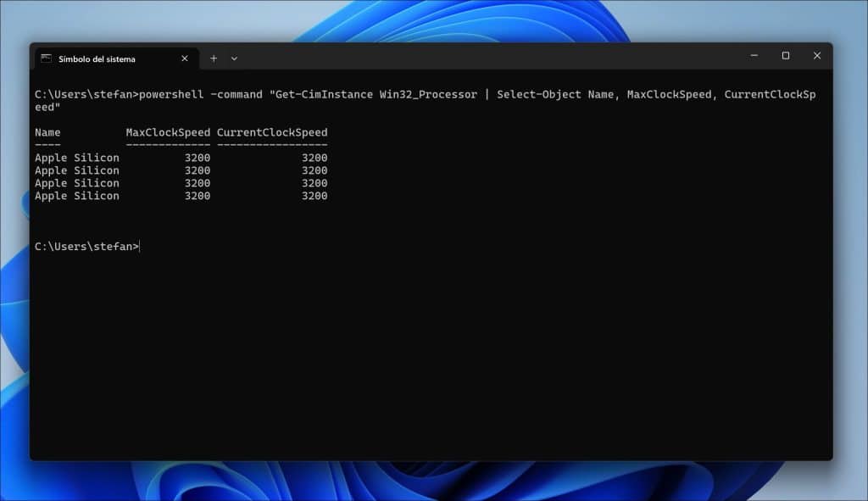
Task: Click the first row MaxClockSpeed 3200 value
Action: tap(197, 158)
